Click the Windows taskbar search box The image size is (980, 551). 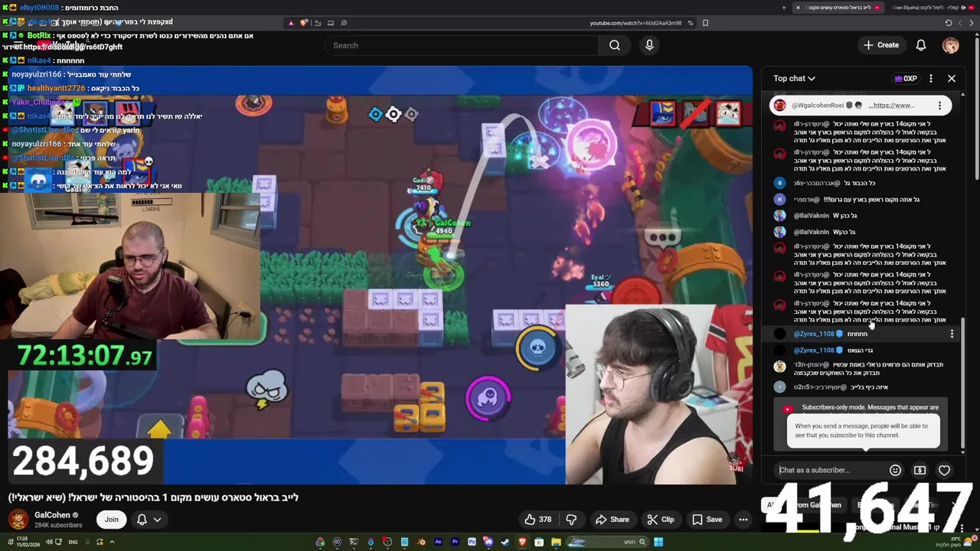(607, 542)
